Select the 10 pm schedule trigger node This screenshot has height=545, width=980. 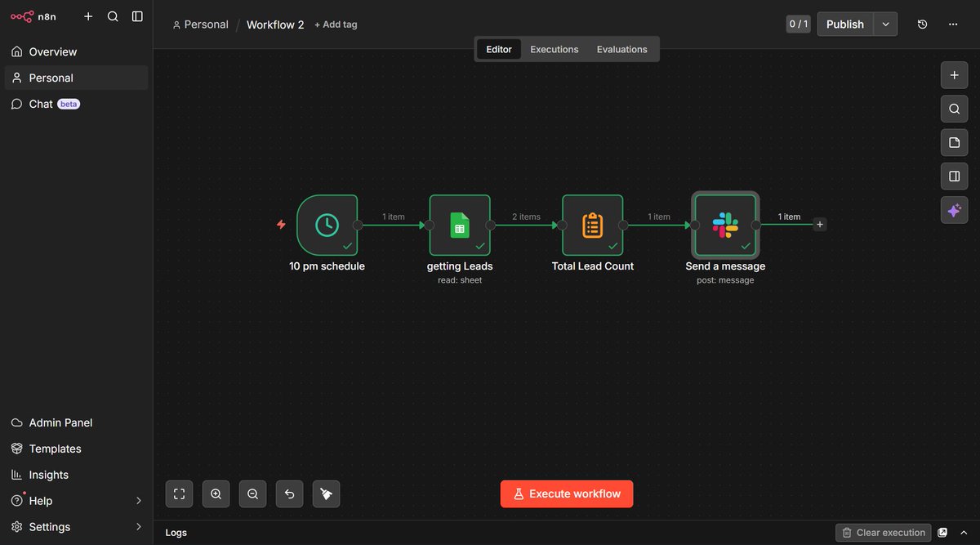[327, 225]
